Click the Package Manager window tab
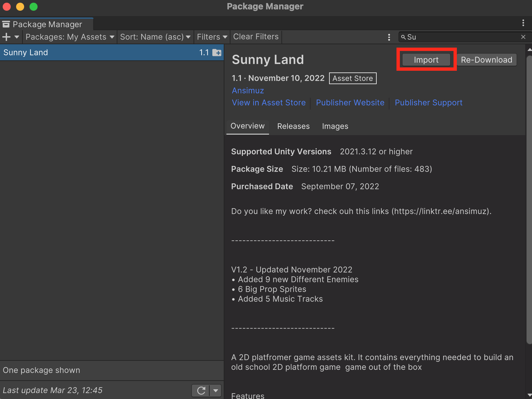532x399 pixels. 47,24
